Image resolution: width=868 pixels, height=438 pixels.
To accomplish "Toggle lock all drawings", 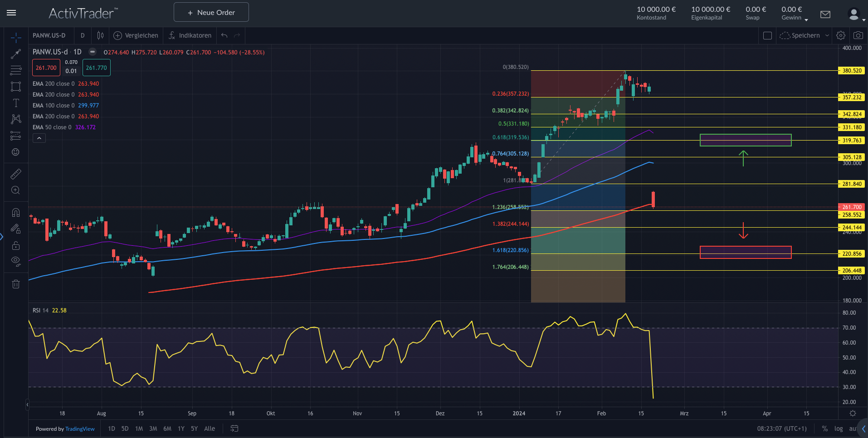I will coord(16,245).
